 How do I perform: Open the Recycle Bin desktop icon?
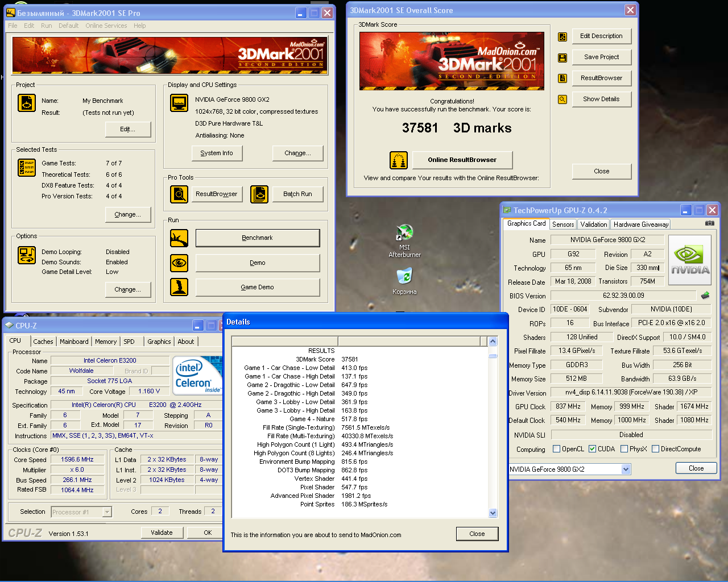tap(404, 276)
